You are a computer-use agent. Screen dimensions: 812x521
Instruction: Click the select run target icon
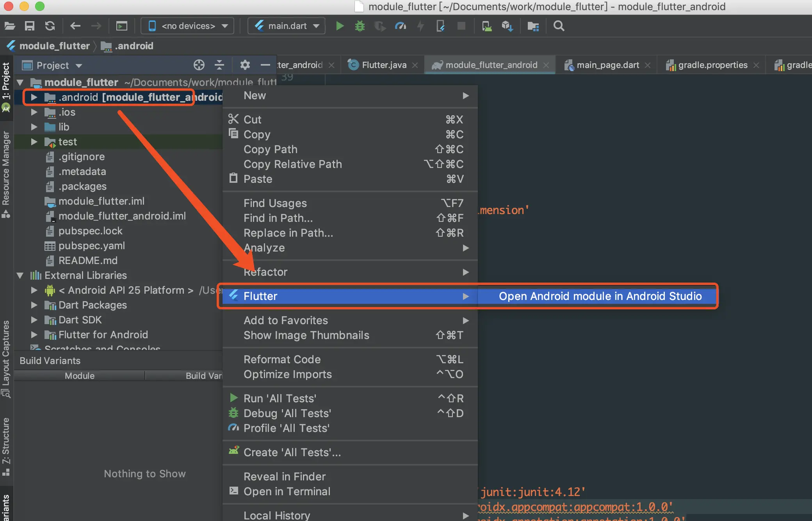121,26
